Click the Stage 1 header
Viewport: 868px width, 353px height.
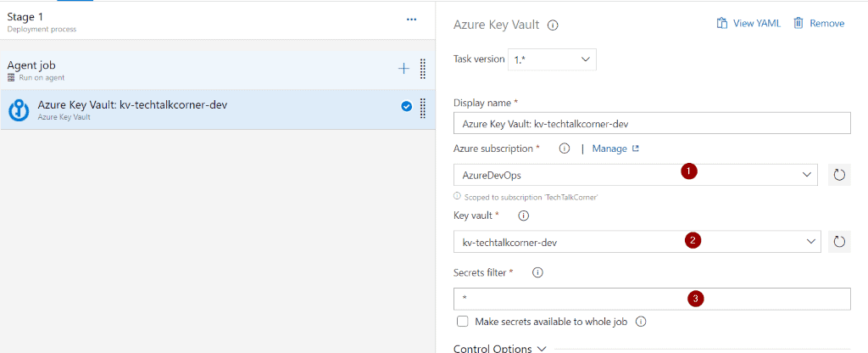pos(25,17)
